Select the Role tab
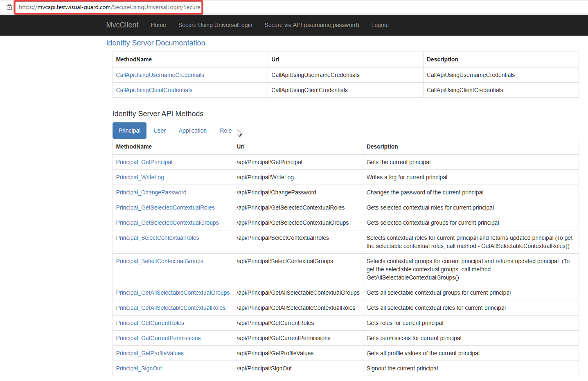This screenshot has width=588, height=381. (225, 130)
